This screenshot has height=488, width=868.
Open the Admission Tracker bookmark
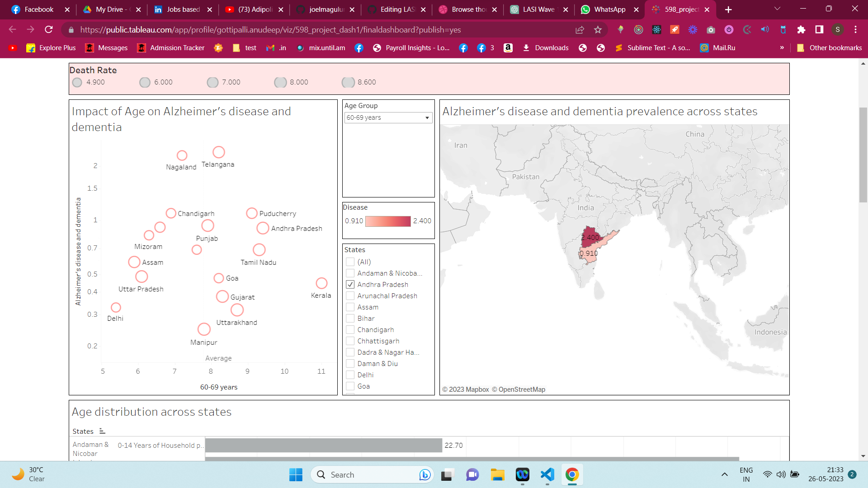170,47
